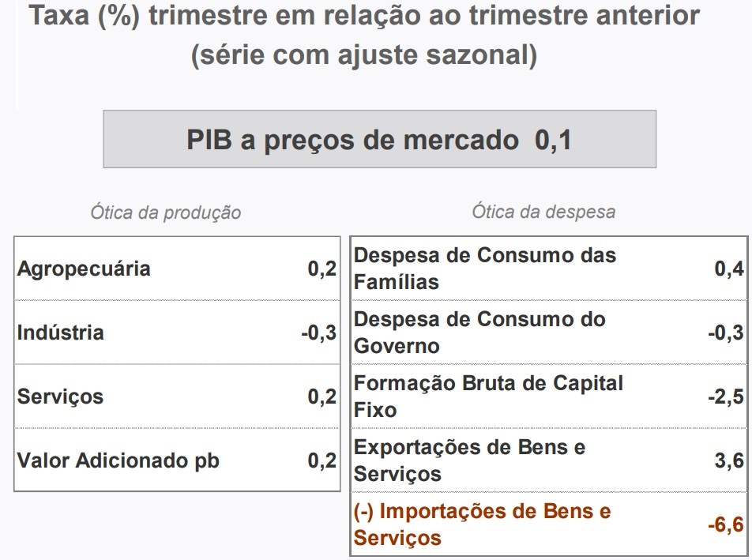Click 'Formação Bruta de Capital Fixo' label
This screenshot has height=560, width=752.
point(488,397)
